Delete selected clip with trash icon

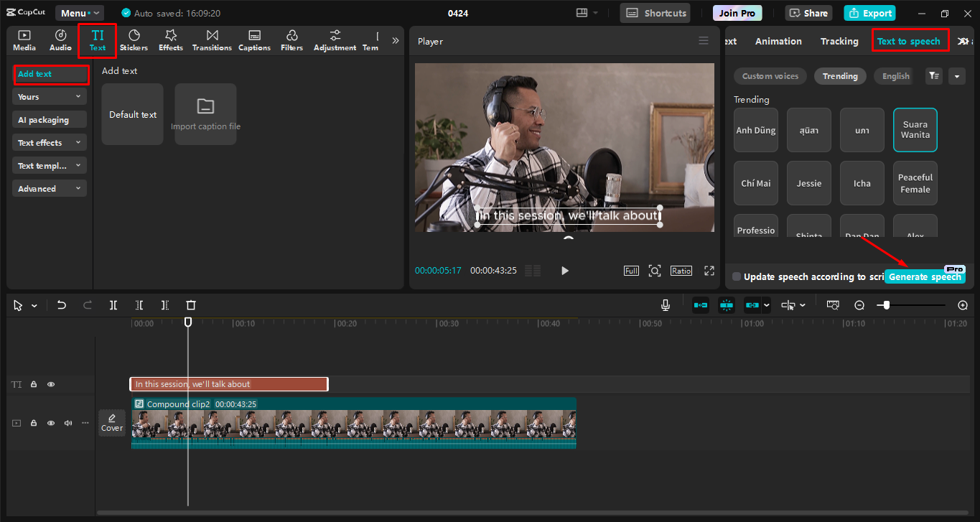(x=191, y=305)
